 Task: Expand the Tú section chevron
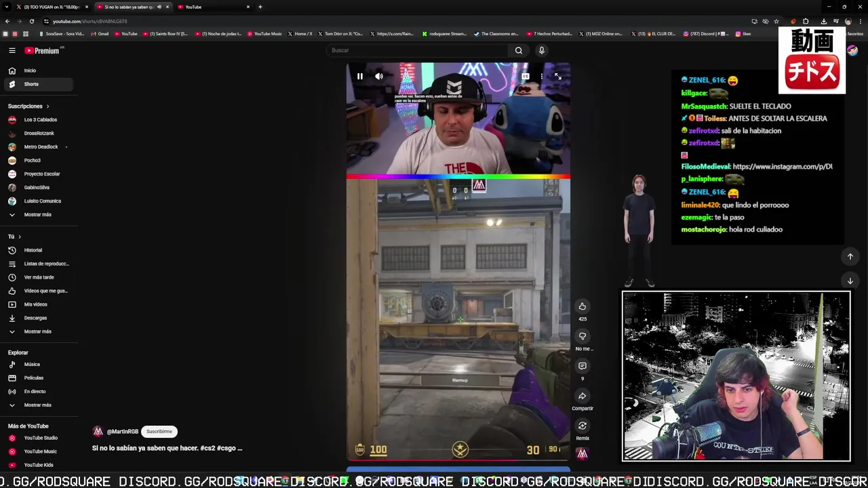pyautogui.click(x=20, y=237)
